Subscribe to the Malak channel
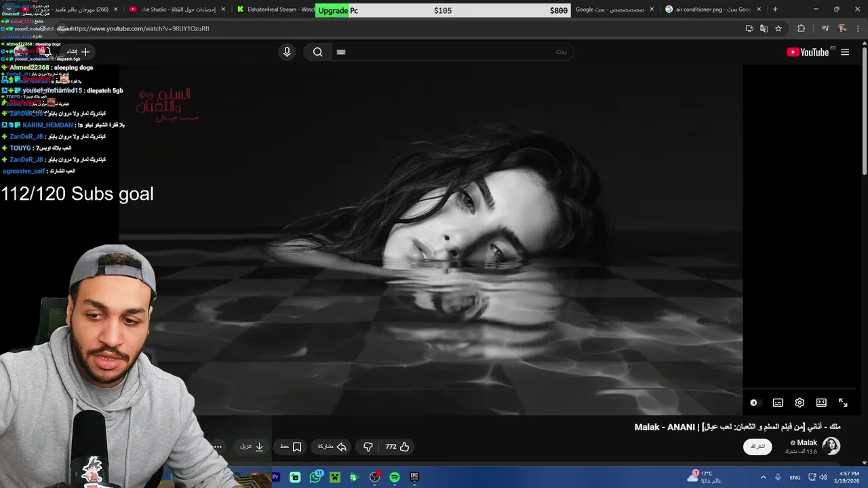The width and height of the screenshot is (868, 488). click(x=757, y=447)
